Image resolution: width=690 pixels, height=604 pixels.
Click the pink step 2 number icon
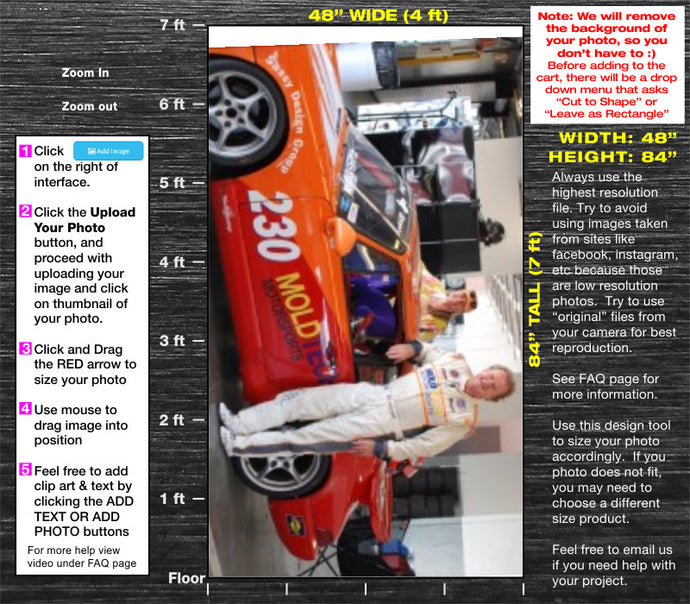26,211
